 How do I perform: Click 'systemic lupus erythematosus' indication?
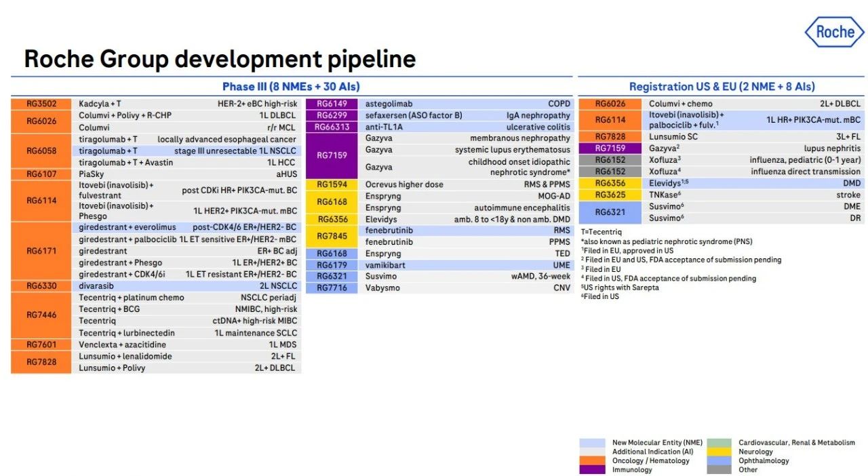tap(513, 150)
